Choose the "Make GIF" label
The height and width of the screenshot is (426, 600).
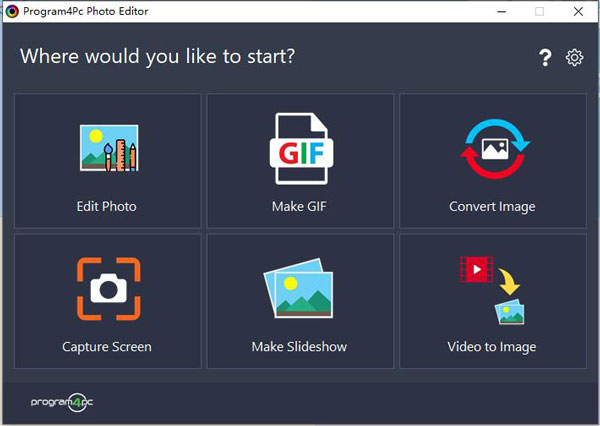pyautogui.click(x=299, y=206)
